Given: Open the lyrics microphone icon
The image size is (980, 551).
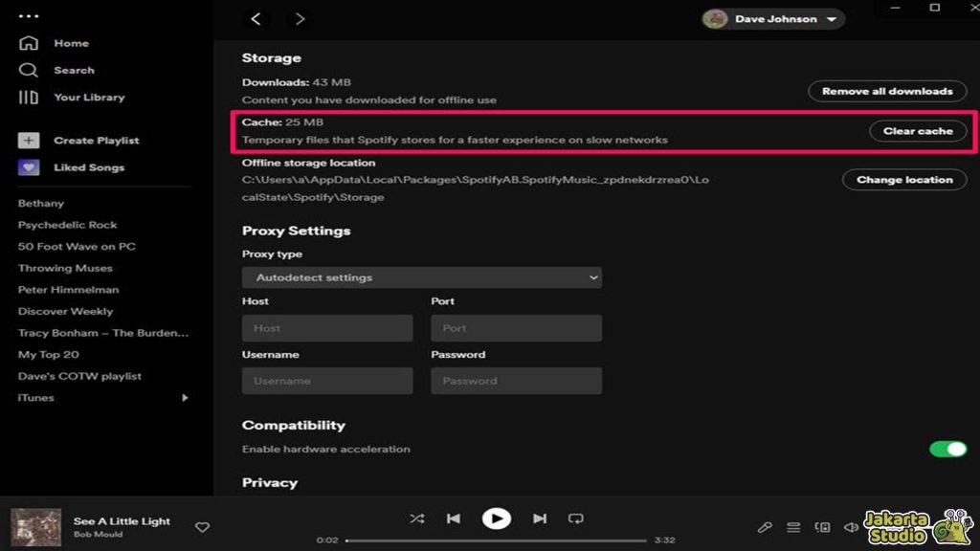Looking at the screenshot, I should pyautogui.click(x=765, y=527).
